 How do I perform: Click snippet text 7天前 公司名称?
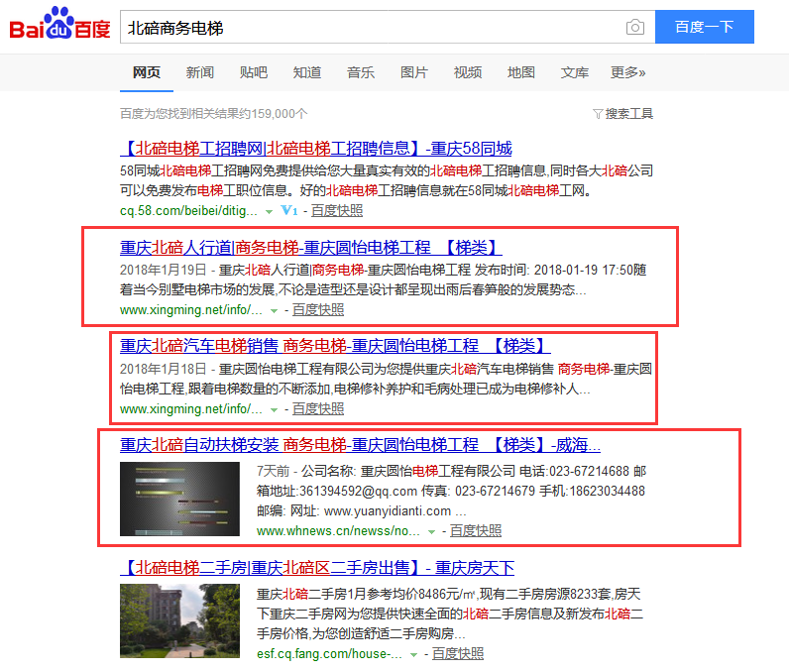coord(451,491)
